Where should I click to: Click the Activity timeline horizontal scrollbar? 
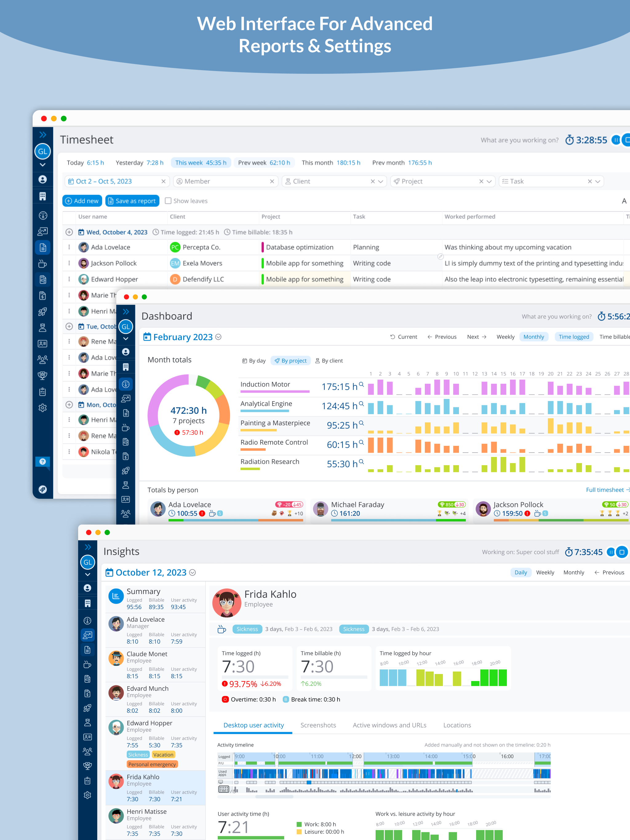[274, 796]
